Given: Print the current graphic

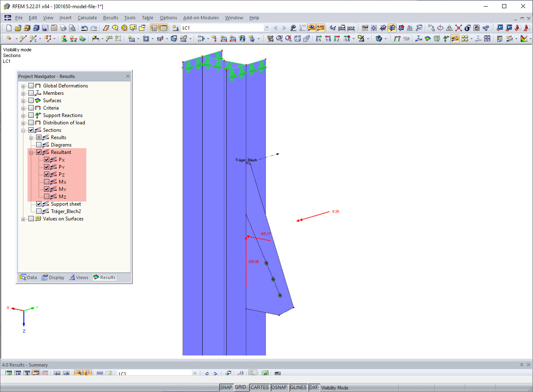Looking at the screenshot, I should [x=63, y=28].
